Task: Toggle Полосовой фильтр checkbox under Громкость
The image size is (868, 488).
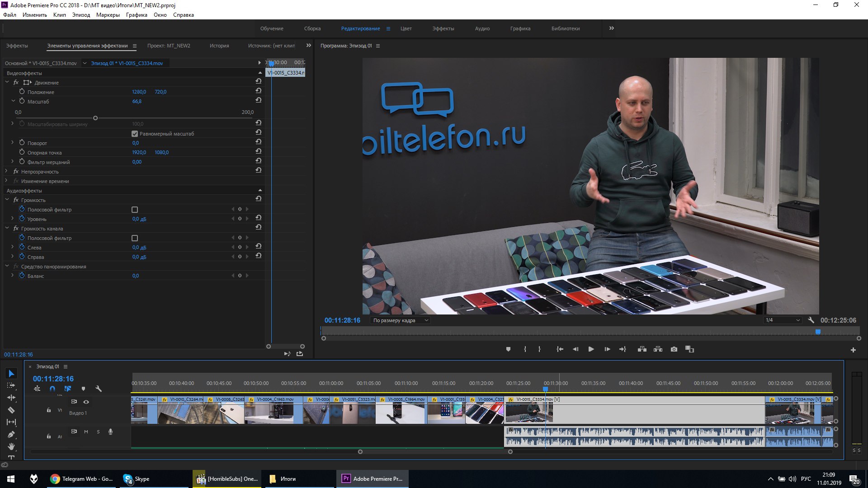Action: [x=135, y=210]
